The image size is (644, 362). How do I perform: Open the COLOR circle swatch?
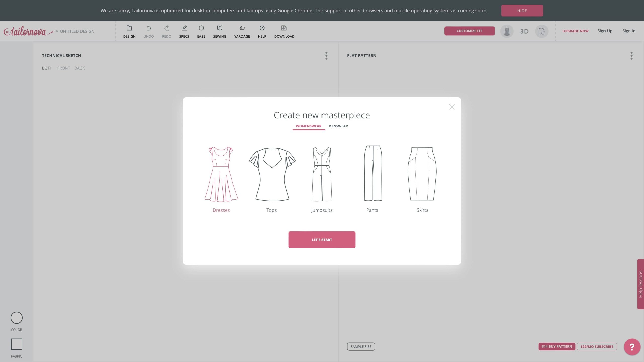pos(16,318)
